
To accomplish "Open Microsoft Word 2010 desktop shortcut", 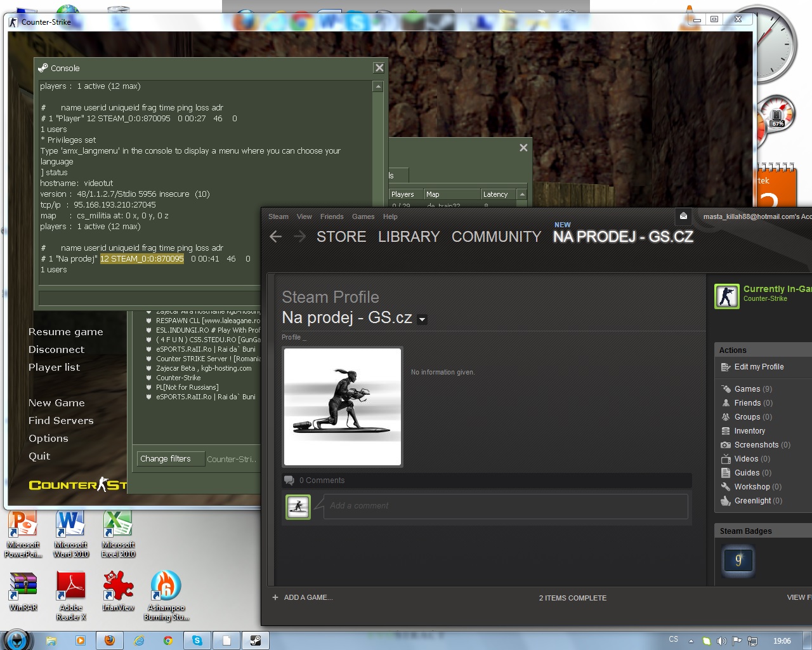I will [x=70, y=533].
